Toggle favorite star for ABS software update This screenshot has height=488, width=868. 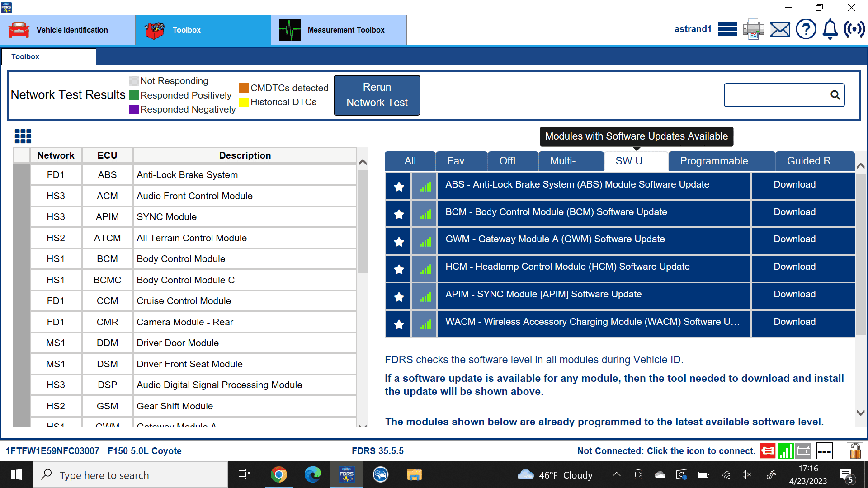tap(399, 186)
